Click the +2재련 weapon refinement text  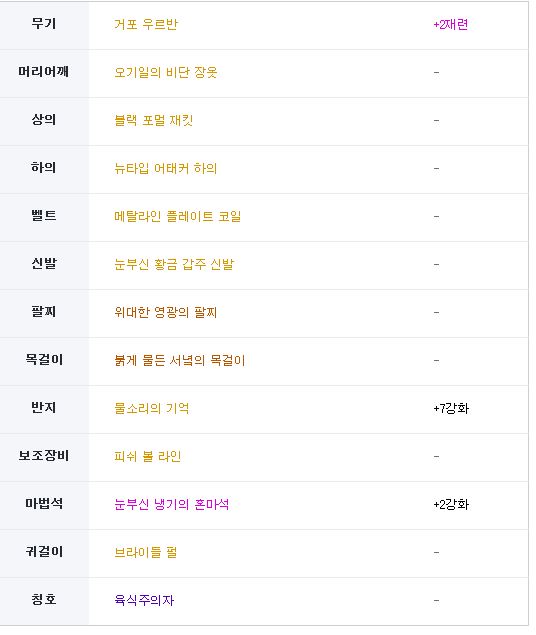451,25
